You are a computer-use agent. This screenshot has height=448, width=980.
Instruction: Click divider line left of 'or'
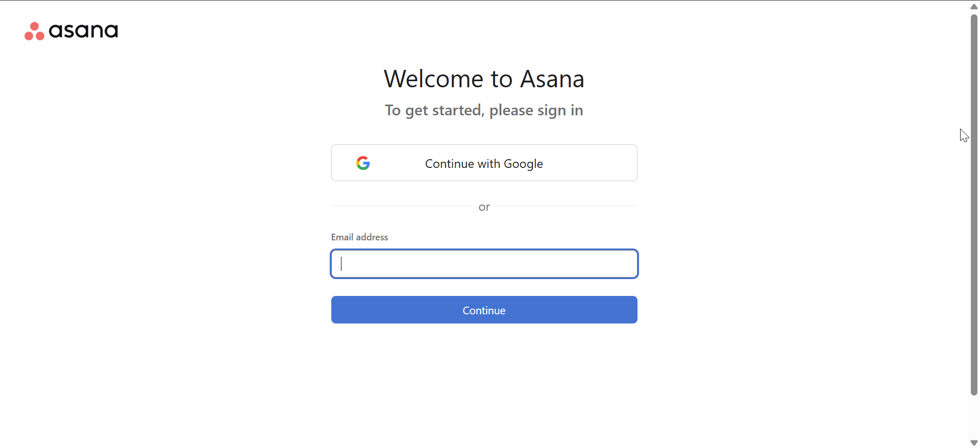[401, 206]
